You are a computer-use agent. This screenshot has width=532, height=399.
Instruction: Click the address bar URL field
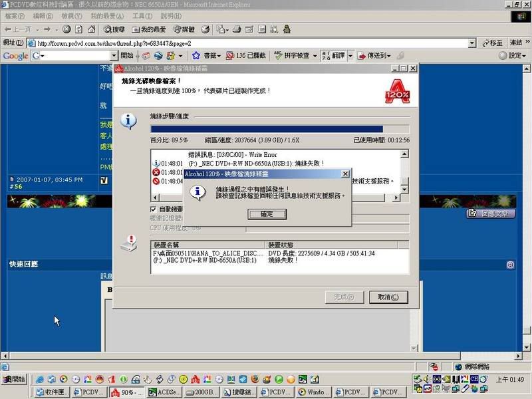click(x=251, y=43)
